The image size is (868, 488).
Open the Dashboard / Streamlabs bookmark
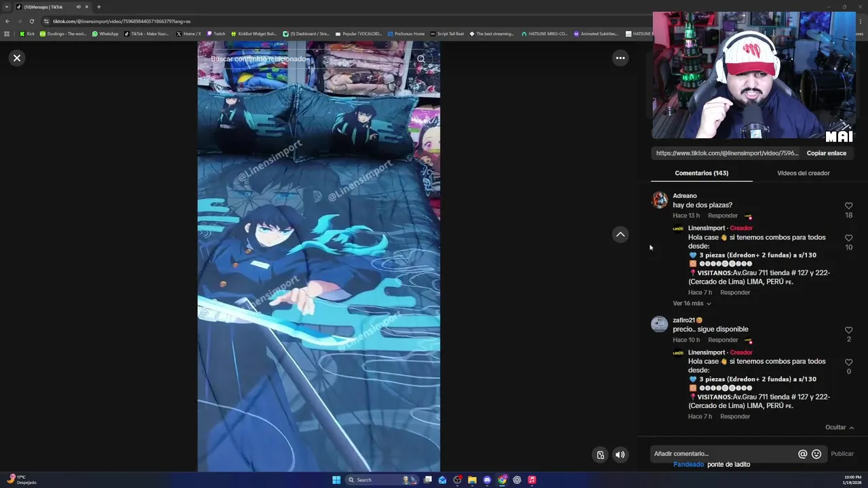click(306, 33)
